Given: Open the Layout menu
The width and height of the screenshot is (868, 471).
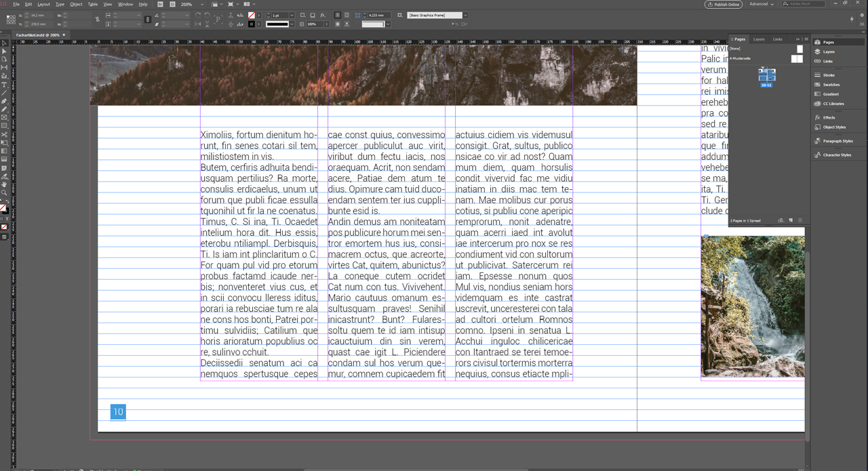Looking at the screenshot, I should coord(43,4).
